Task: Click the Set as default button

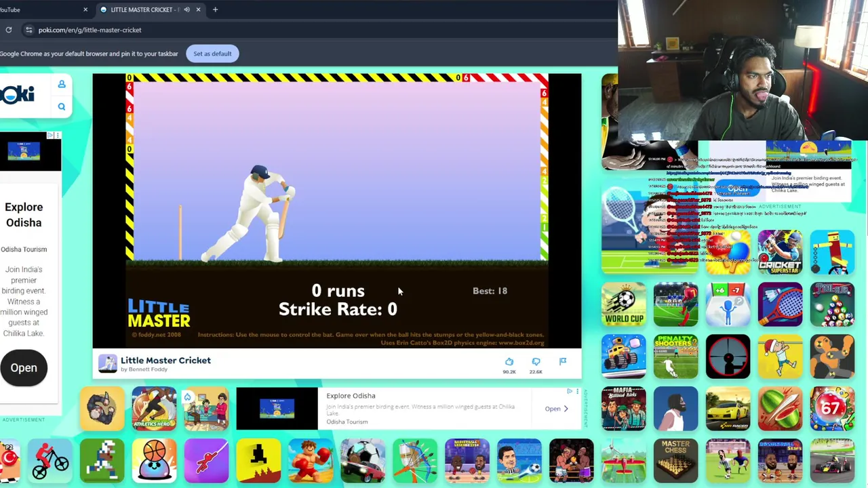Action: [212, 54]
